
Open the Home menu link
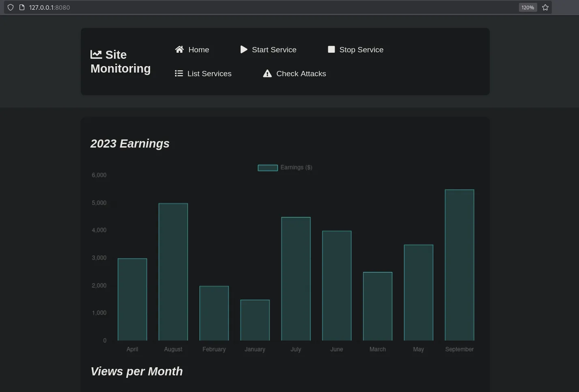pyautogui.click(x=198, y=50)
